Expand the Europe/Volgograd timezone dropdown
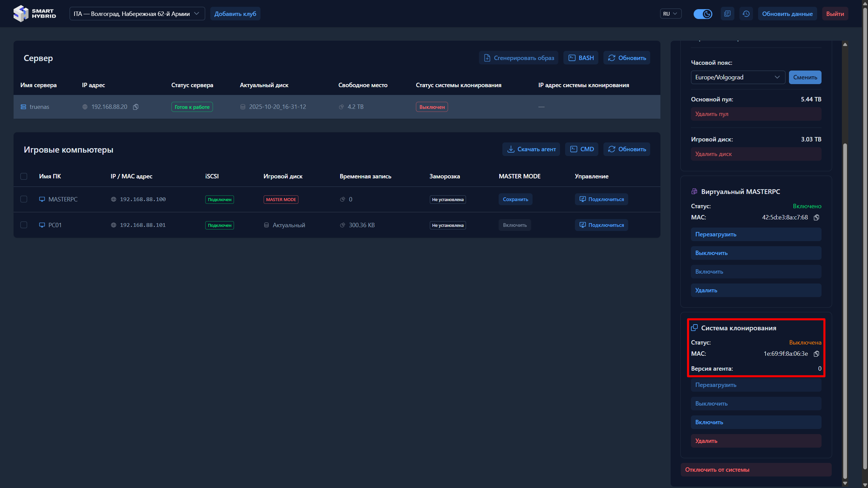Viewport: 868px width, 488px height. (x=737, y=77)
